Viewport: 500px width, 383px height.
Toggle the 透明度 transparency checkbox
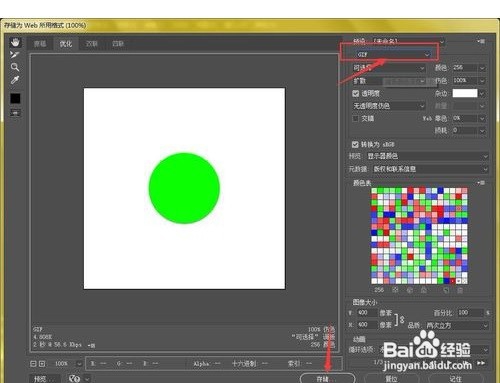(356, 94)
